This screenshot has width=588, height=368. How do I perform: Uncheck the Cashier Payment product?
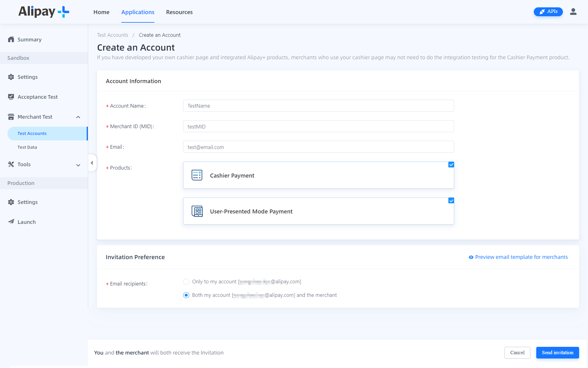[x=451, y=165]
